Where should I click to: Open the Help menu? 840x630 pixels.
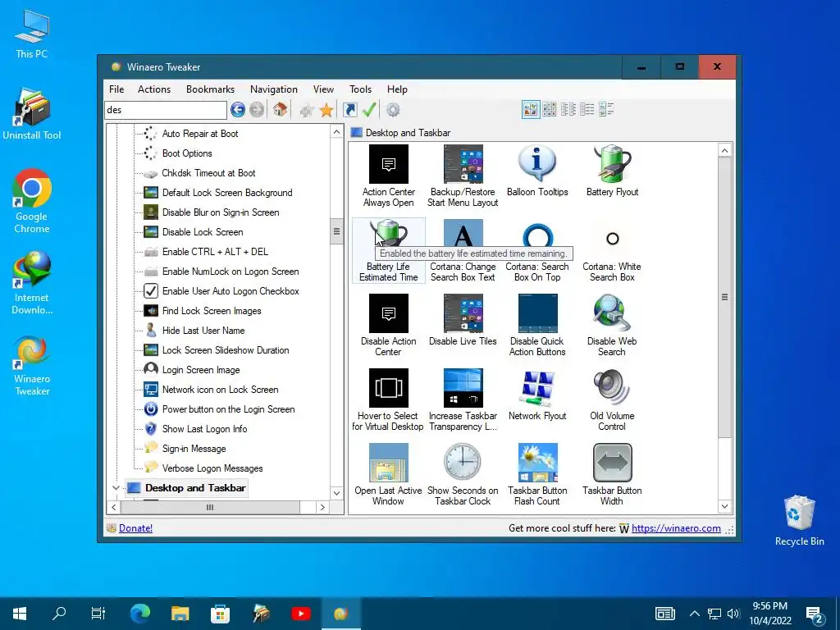pyautogui.click(x=397, y=89)
